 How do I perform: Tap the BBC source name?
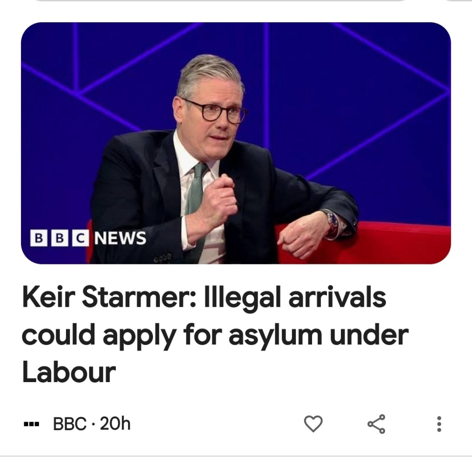tap(70, 424)
